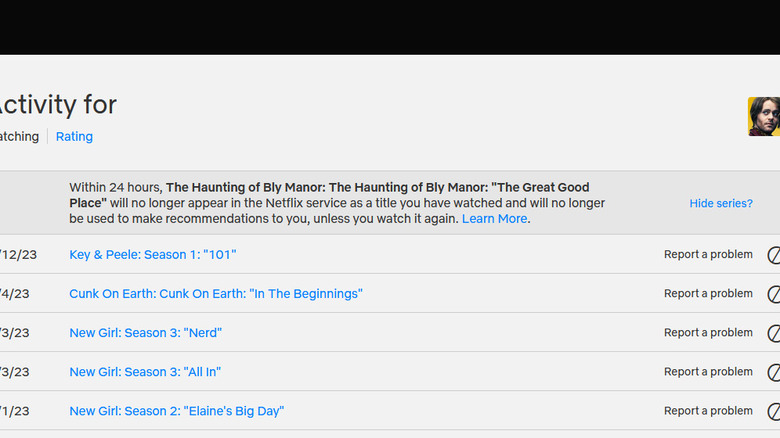Image resolution: width=780 pixels, height=438 pixels.
Task: Open Key & Peele Season 1 "101"
Action: (153, 255)
